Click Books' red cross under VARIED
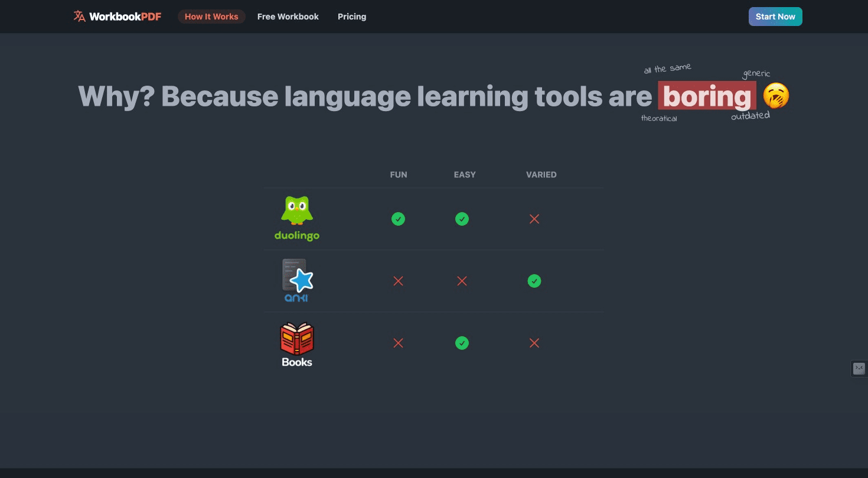This screenshot has height=478, width=868. coord(534,343)
